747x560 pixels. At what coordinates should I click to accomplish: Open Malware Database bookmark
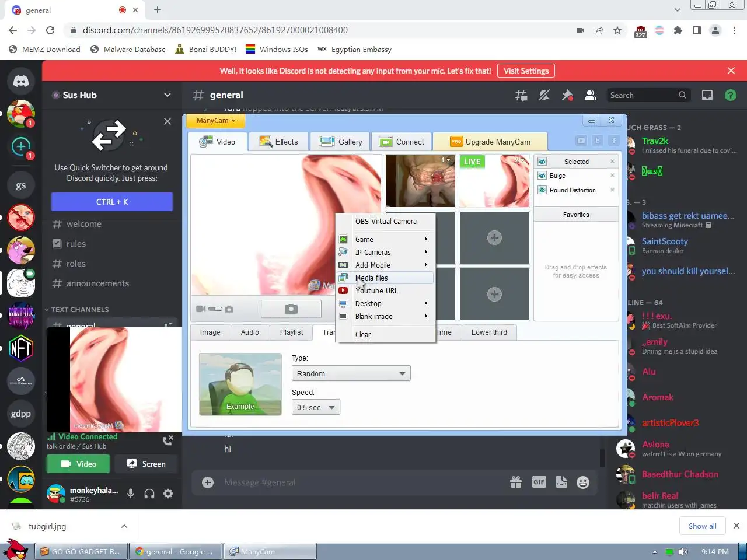click(x=128, y=50)
